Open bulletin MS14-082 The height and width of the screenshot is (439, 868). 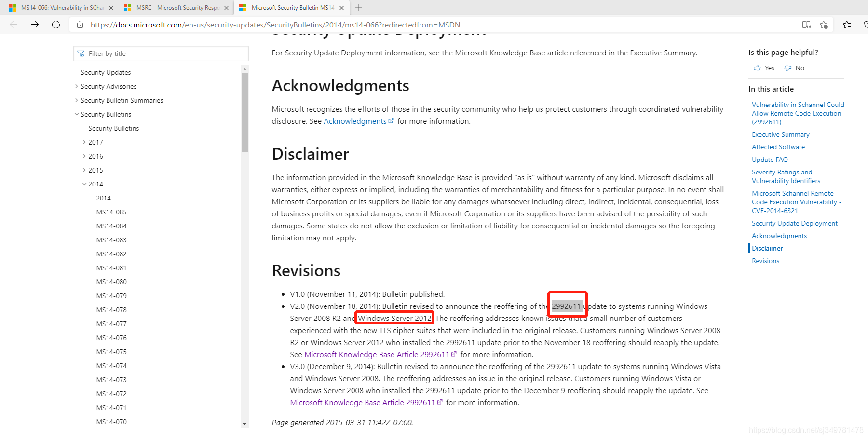(x=111, y=254)
